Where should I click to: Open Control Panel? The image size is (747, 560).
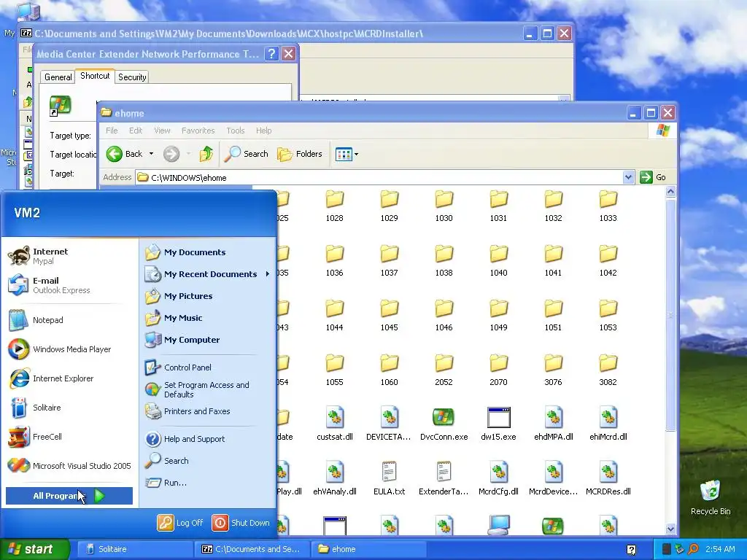(x=207, y=367)
